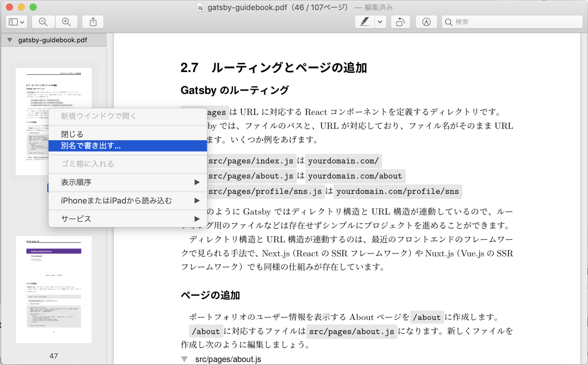Image resolution: width=588 pixels, height=365 pixels.
Task: Click the heading 2.7 ルーティングとページの追加
Action: point(274,68)
